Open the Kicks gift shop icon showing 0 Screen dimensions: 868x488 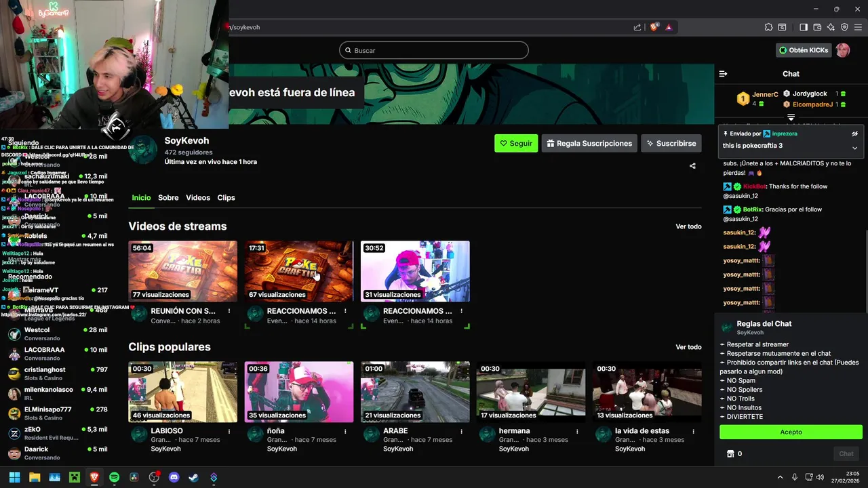730,454
